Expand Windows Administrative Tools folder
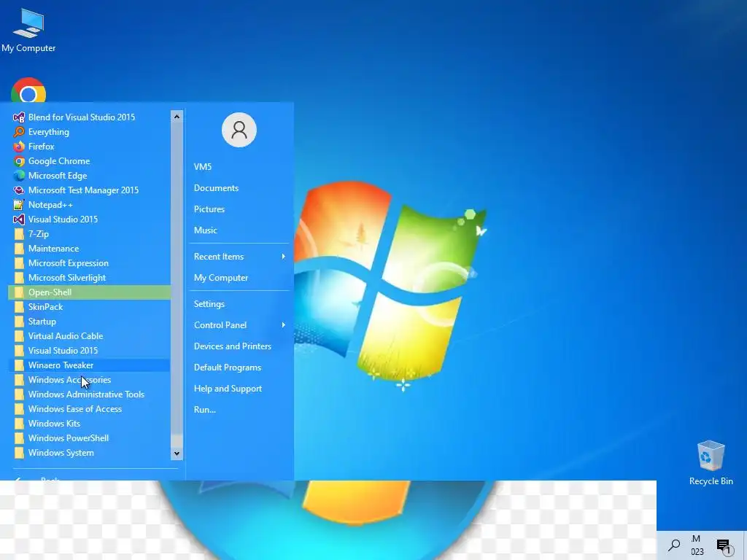 [x=89, y=394]
